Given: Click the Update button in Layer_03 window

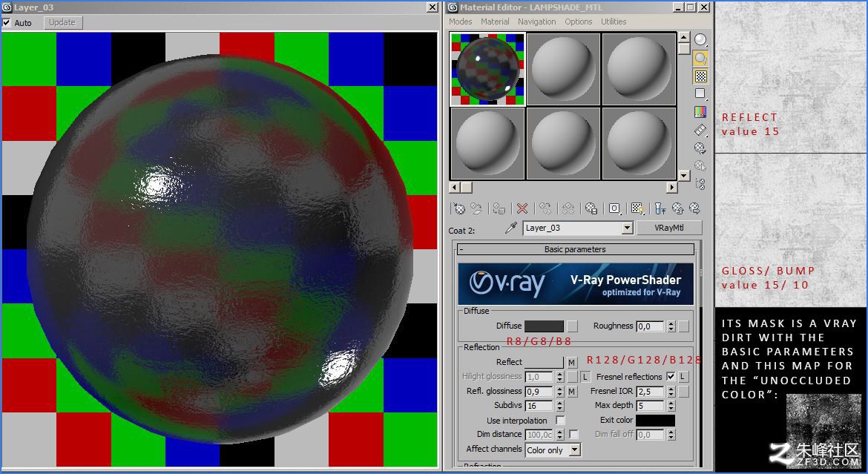Looking at the screenshot, I should pos(62,23).
